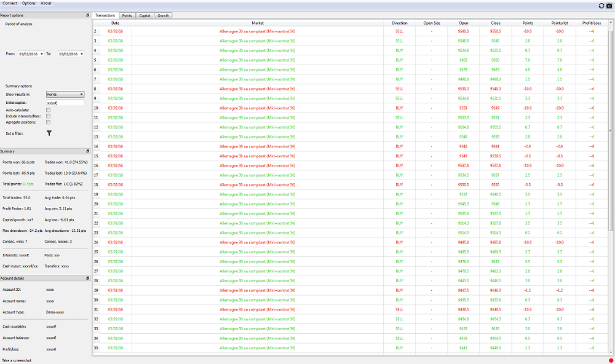This screenshot has height=364, width=615.
Task: Click the Points/lot column header
Action: point(559,23)
